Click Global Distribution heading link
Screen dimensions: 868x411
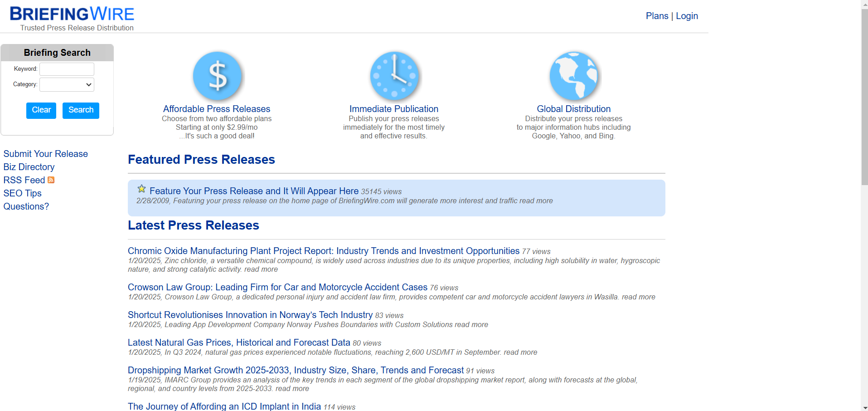574,109
